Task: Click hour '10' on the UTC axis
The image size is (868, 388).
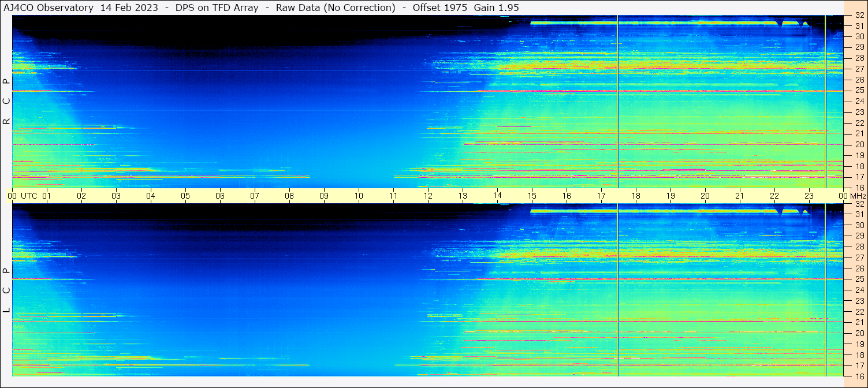Action: (359, 196)
